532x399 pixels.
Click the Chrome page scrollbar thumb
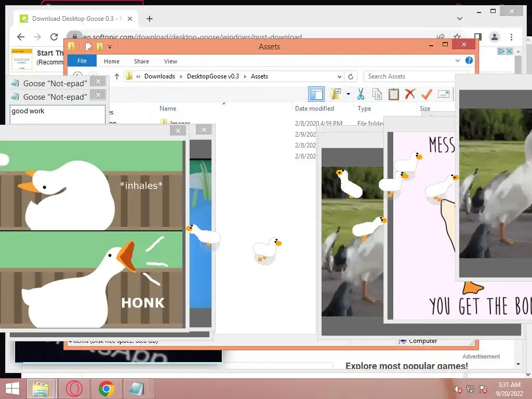tap(518, 64)
